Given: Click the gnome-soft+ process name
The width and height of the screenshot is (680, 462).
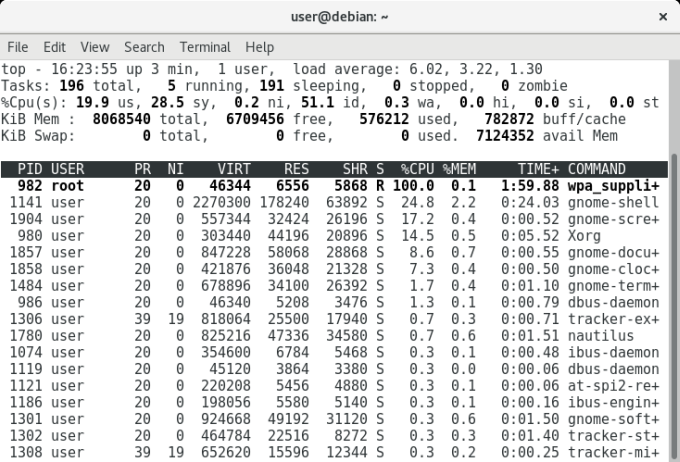Looking at the screenshot, I should 613,419.
